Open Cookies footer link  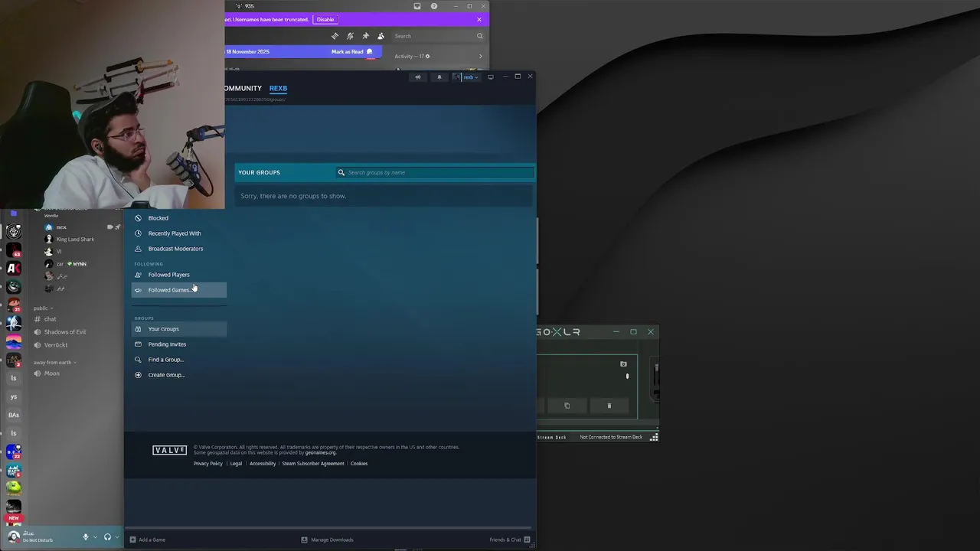(x=359, y=464)
